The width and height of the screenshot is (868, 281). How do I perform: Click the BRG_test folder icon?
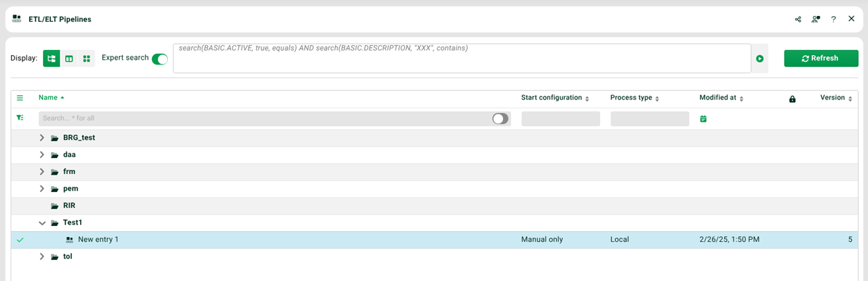point(55,138)
